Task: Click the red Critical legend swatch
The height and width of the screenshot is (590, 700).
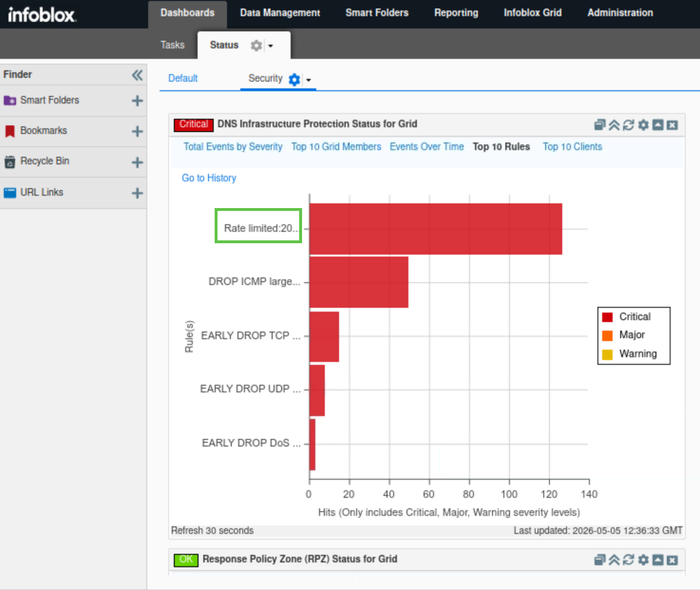Action: [607, 317]
